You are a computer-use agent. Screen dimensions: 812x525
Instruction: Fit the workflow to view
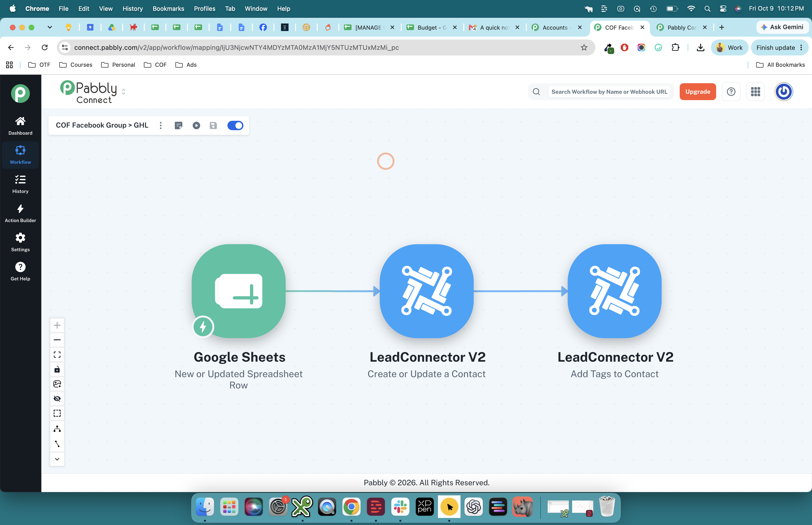click(x=57, y=355)
